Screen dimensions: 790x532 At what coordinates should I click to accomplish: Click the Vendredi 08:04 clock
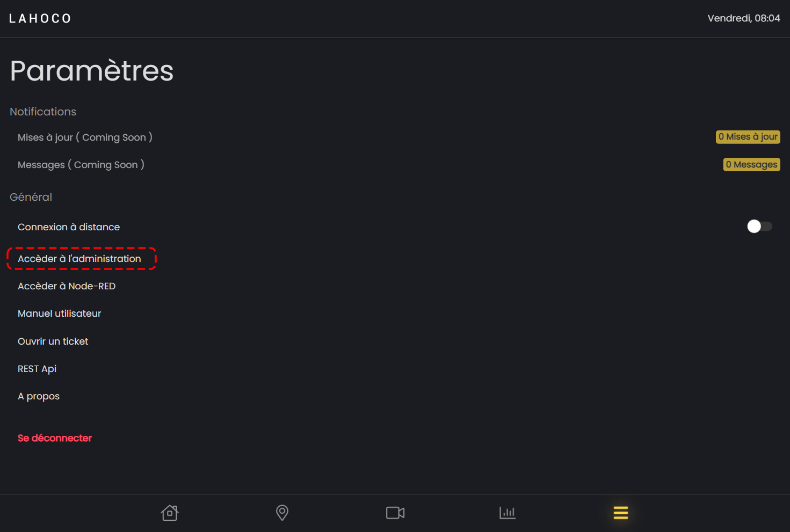pos(743,18)
